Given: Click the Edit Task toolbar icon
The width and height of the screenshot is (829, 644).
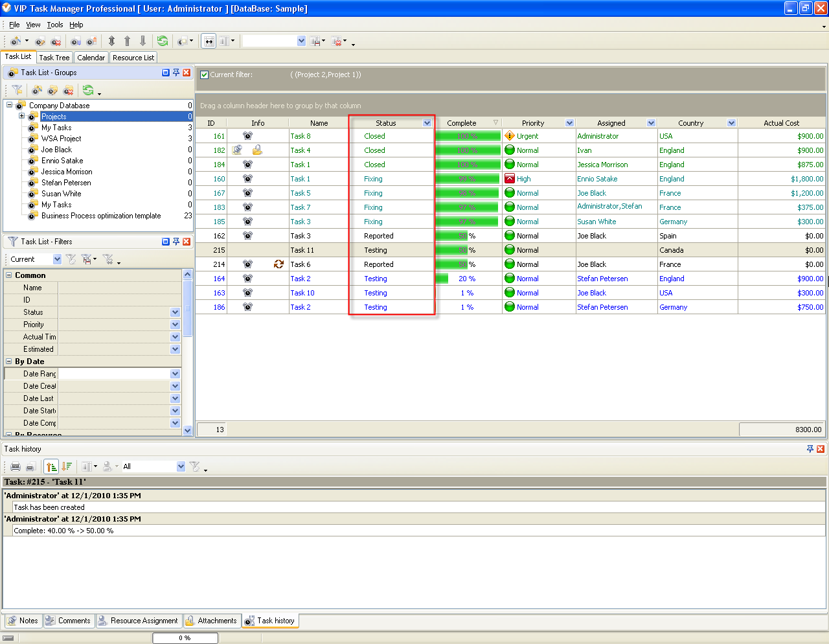Looking at the screenshot, I should [x=40, y=41].
